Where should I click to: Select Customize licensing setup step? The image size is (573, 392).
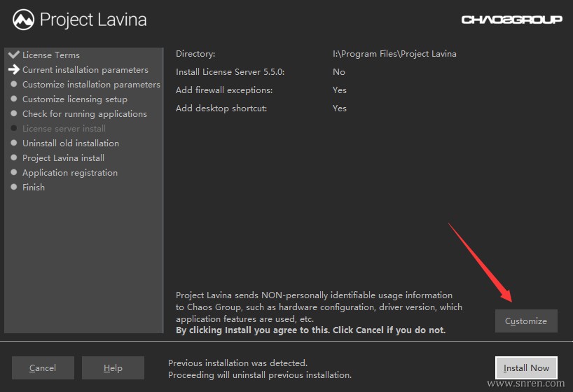pos(75,99)
